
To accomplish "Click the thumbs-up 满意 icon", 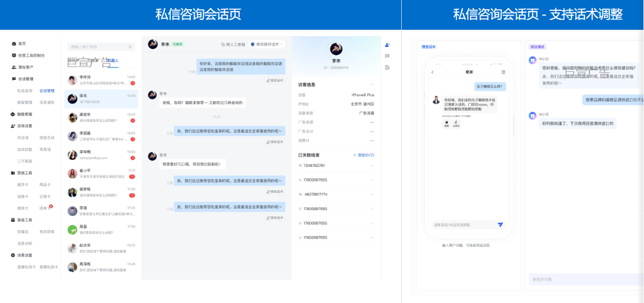I will point(446,123).
